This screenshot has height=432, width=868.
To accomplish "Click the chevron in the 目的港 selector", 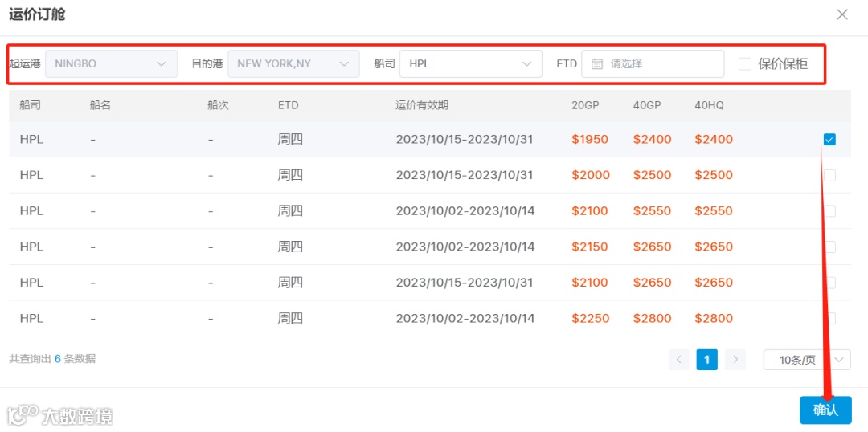I will pyautogui.click(x=344, y=63).
